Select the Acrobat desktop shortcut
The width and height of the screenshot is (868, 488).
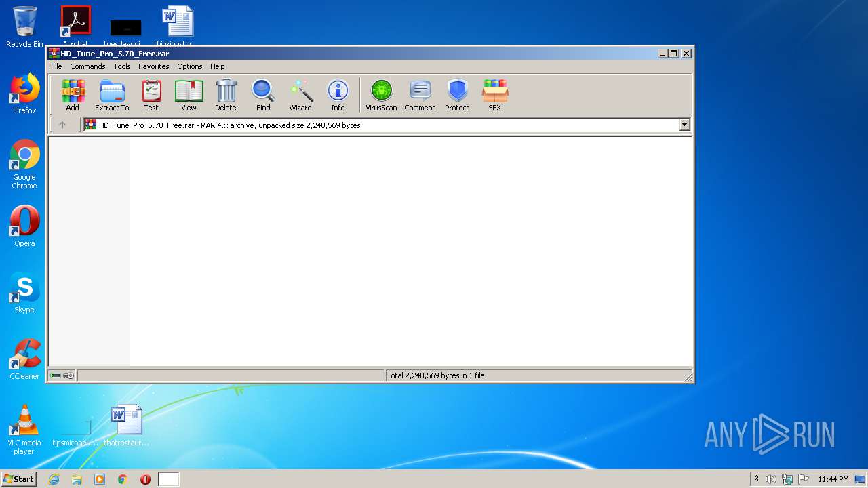75,26
